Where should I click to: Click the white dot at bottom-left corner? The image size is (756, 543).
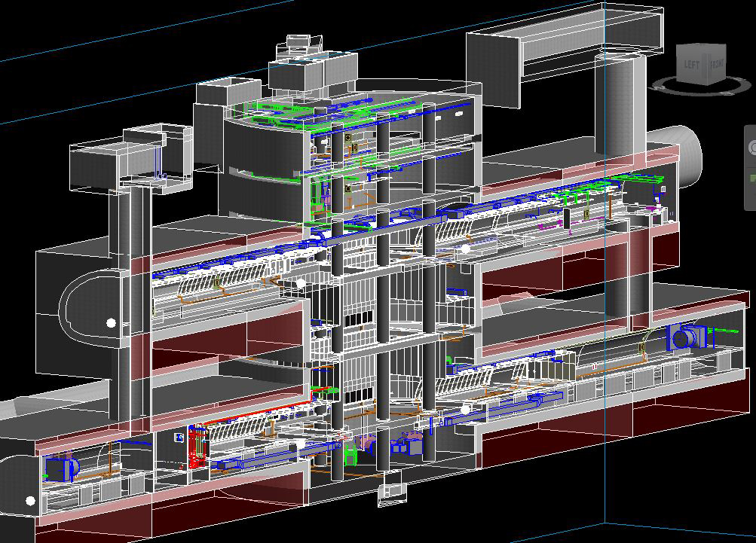(x=30, y=500)
